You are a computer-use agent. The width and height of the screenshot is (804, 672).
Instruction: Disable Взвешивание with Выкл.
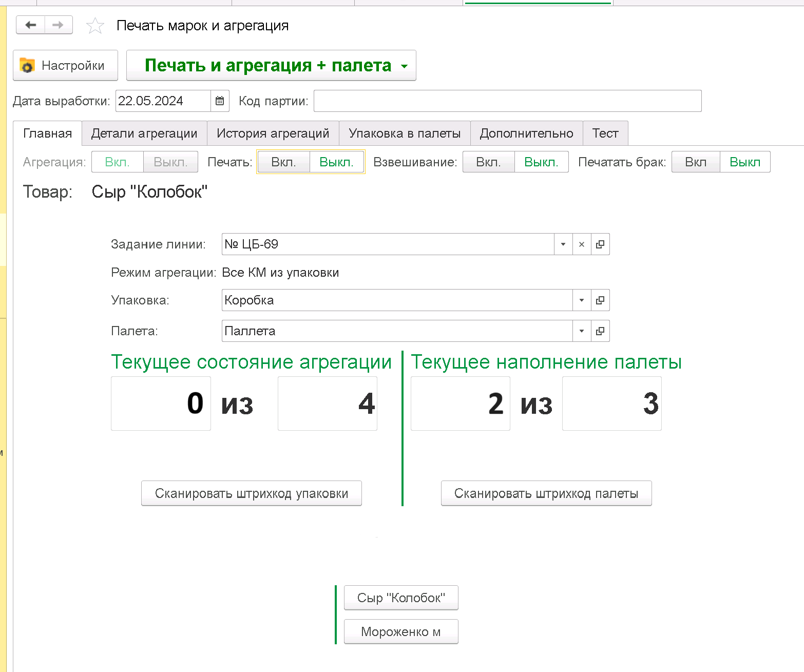click(541, 162)
